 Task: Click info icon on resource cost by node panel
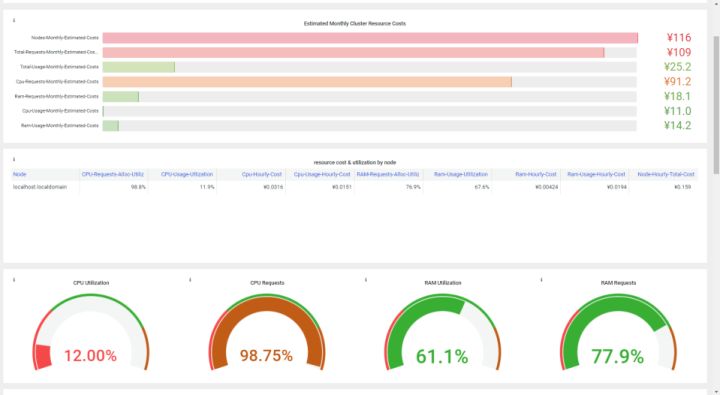(14, 159)
